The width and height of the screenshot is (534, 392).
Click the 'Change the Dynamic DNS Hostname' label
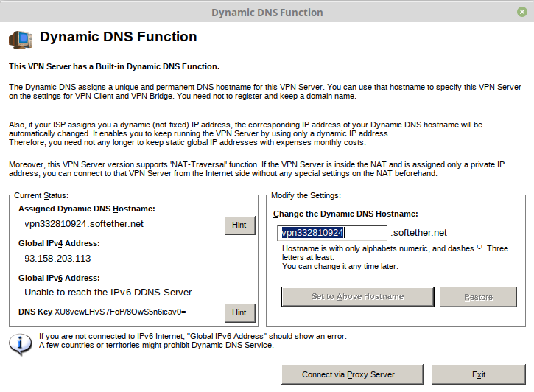[x=345, y=214]
